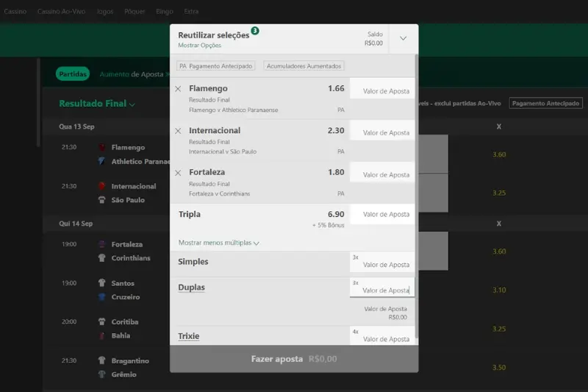Remove the Flamengo selection with its X
Viewport: 588px width, 392px height.
coord(178,89)
